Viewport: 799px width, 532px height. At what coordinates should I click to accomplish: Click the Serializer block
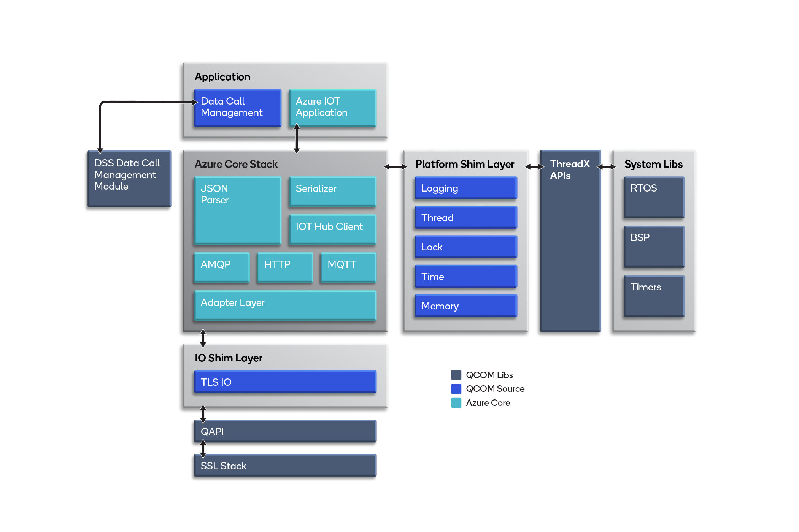click(333, 192)
